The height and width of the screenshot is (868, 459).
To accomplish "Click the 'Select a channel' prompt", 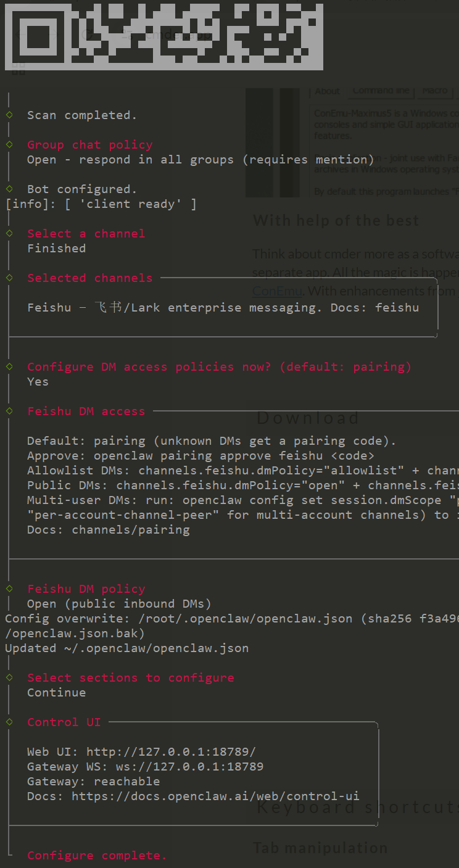I will 86,234.
